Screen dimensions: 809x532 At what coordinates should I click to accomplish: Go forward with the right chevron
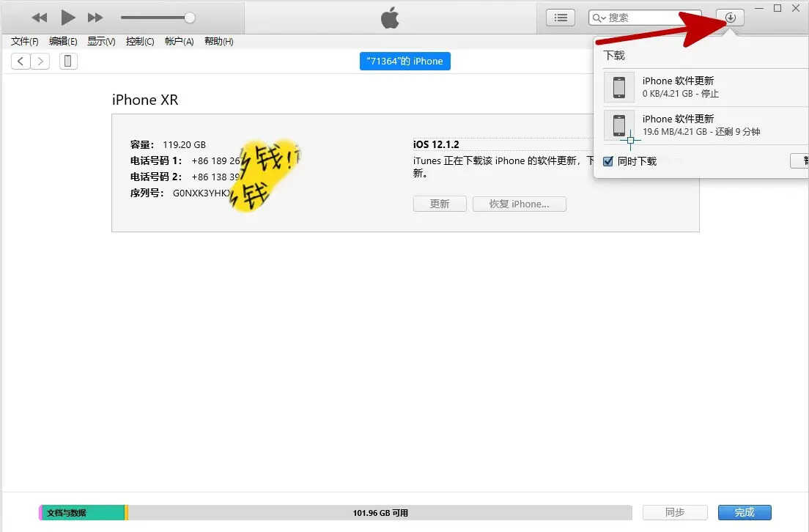point(40,62)
